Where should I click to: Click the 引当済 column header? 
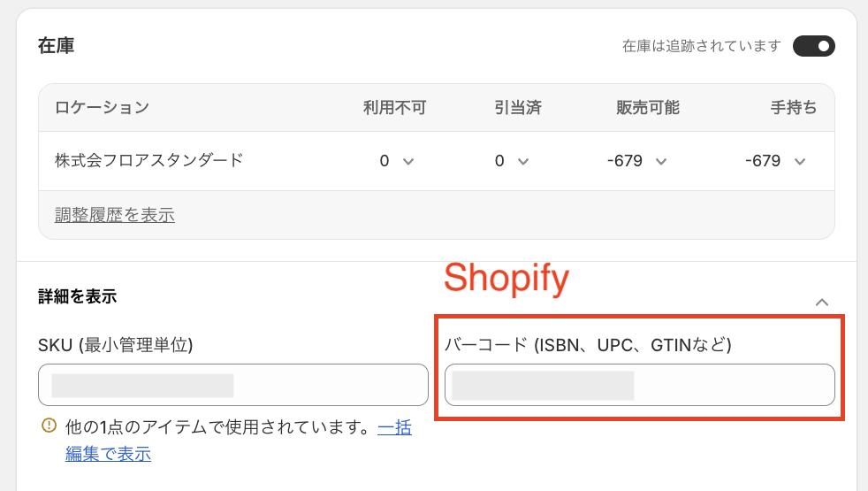[518, 108]
